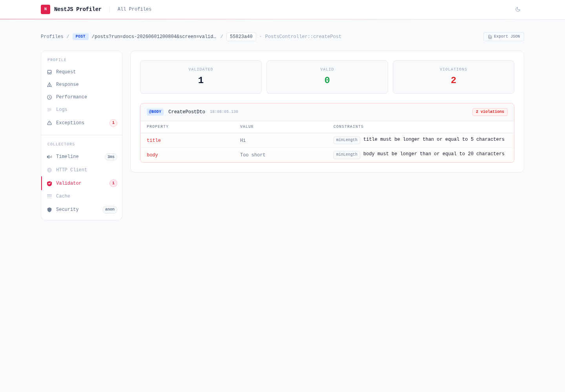Click the Response triangle icon

pyautogui.click(x=49, y=85)
